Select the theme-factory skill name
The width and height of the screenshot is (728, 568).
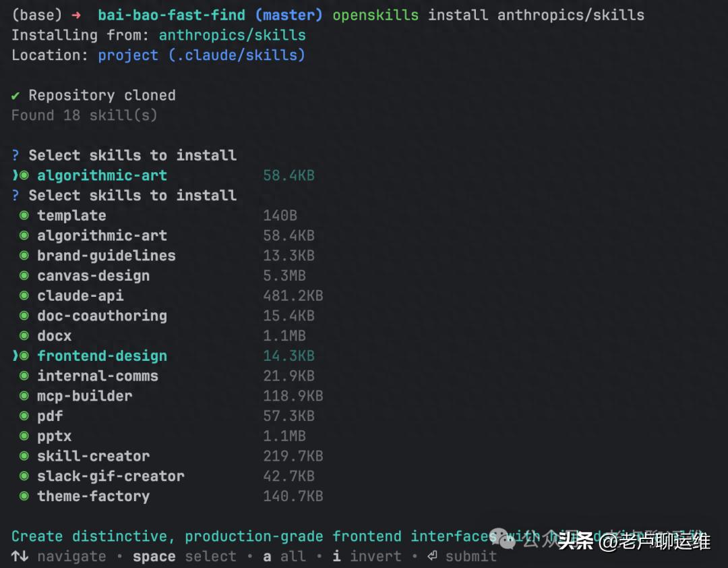click(x=93, y=496)
